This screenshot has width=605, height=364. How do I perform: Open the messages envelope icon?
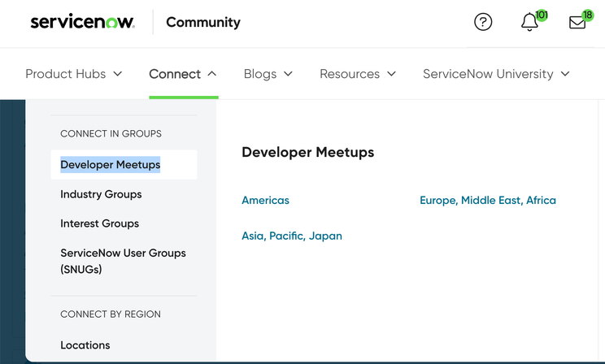(x=577, y=23)
